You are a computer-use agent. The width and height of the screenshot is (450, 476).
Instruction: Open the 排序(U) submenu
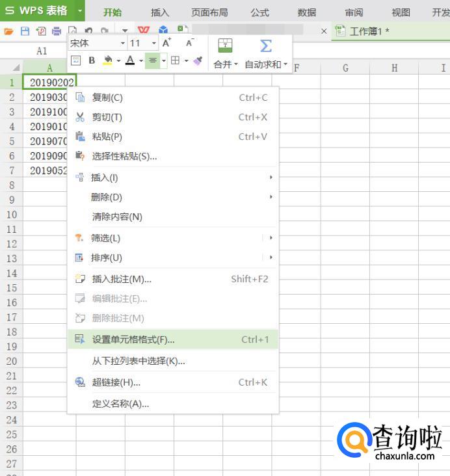tap(173, 258)
